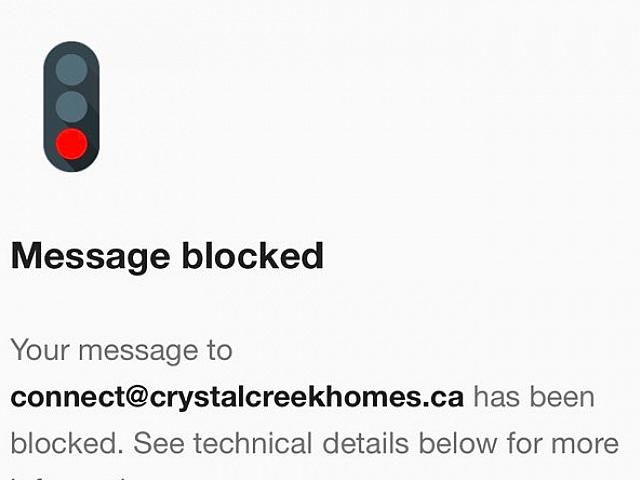Click the word 'Message' in the heading

90,258
